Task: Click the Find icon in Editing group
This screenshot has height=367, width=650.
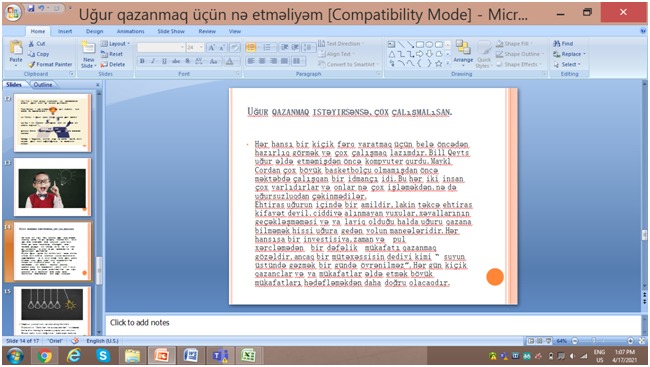Action: point(563,44)
